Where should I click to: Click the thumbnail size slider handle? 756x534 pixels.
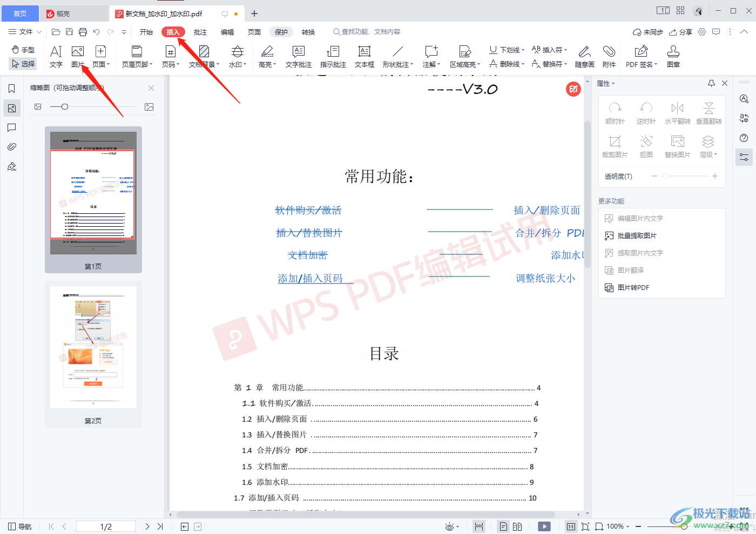(65, 107)
